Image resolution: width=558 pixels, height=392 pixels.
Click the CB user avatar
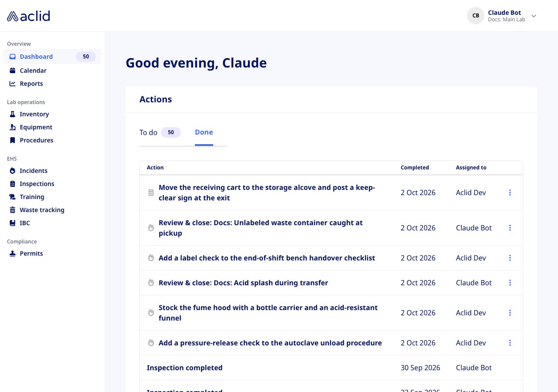[476, 16]
